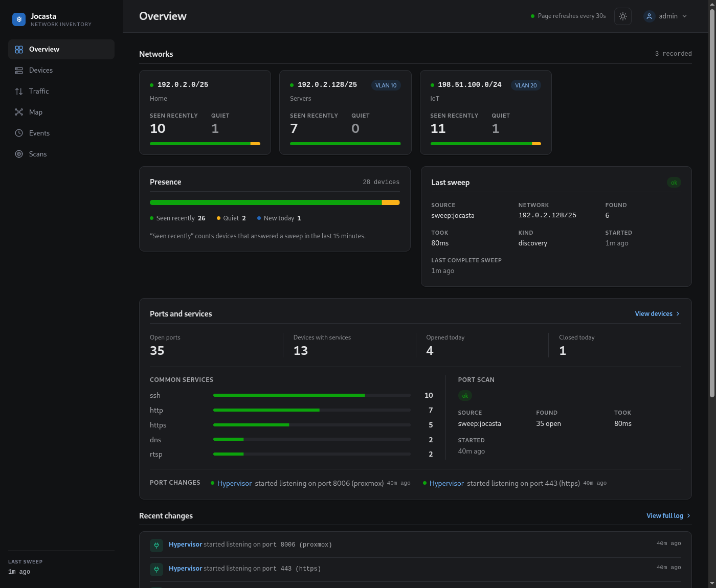This screenshot has height=588, width=716.
Task: Open the 192.0.2.128/25 Servers network card
Action: 345,112
